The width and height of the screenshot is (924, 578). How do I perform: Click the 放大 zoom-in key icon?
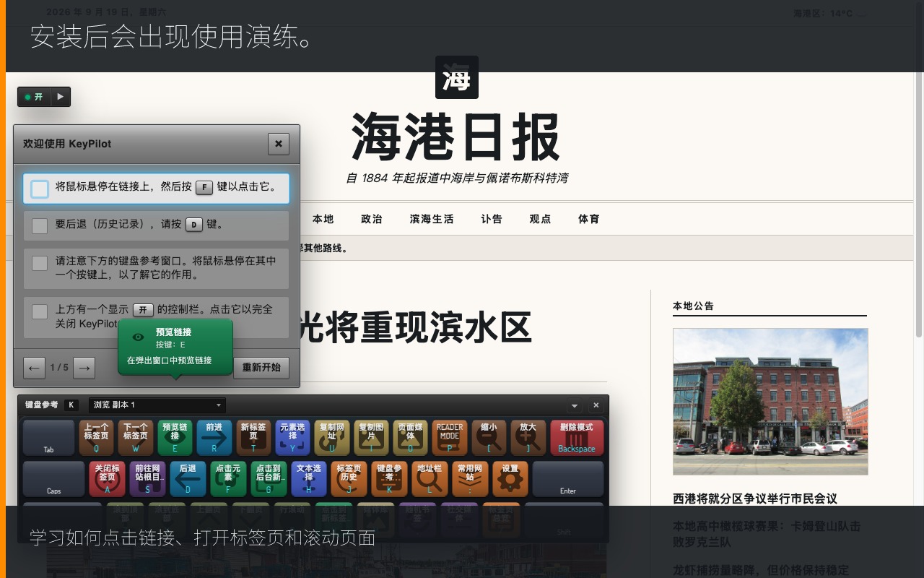coord(528,438)
